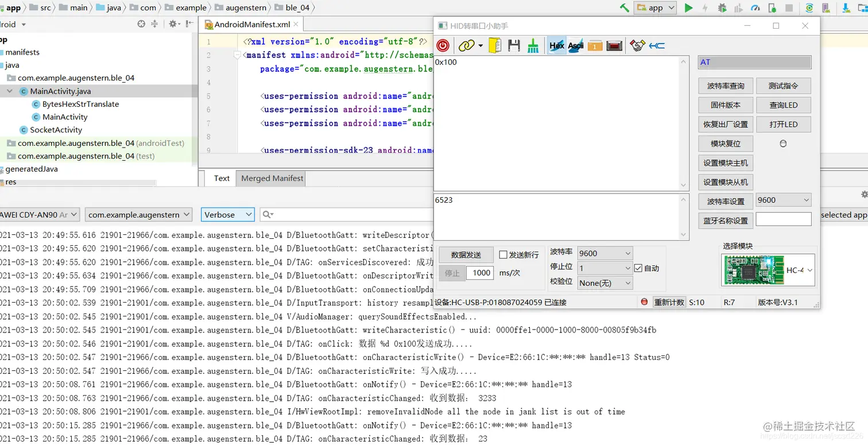Toggle Ascii display mode in HID toolbar

pos(576,45)
